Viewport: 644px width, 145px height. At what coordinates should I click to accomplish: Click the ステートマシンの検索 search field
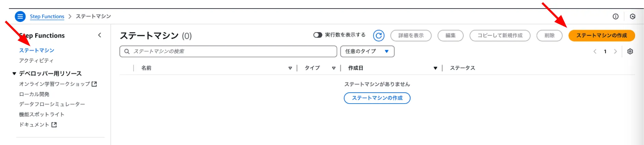[x=228, y=51]
